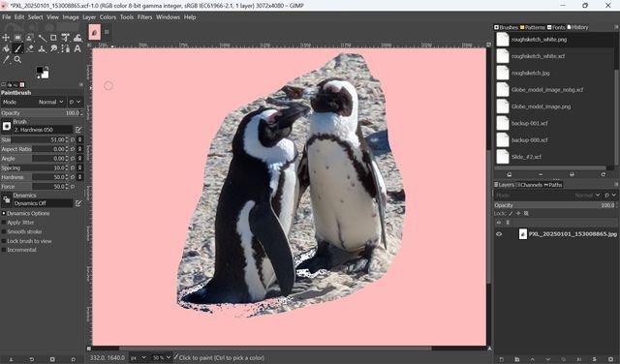Select the Bucket Fill tool
Screen dimensions: 620x364
[6, 48]
